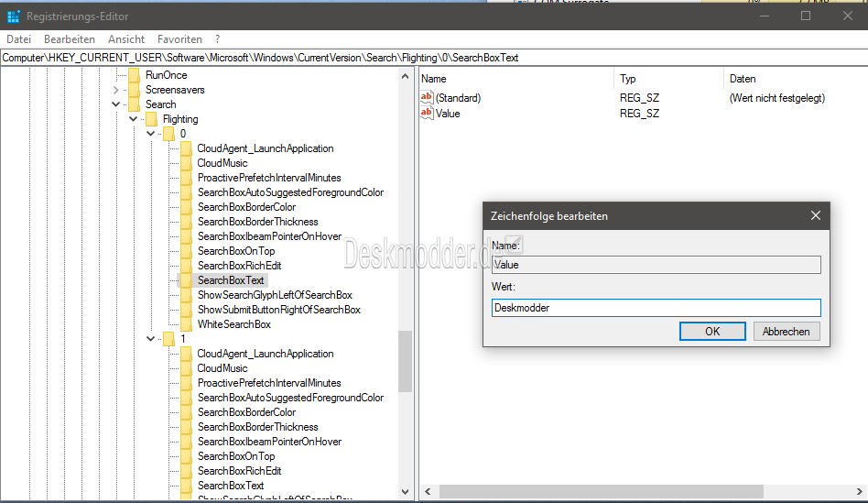868x503 pixels.
Task: Click the Flighting folder icon
Action: click(x=151, y=119)
